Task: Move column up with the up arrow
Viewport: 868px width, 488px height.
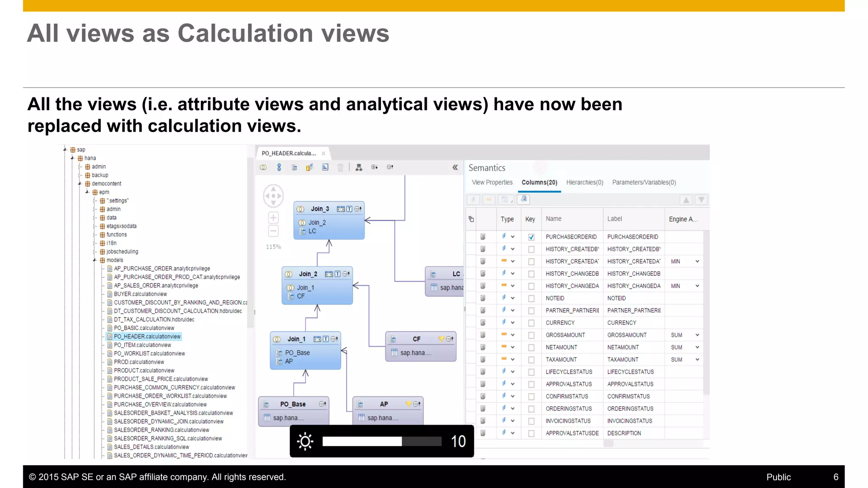Action: 686,200
